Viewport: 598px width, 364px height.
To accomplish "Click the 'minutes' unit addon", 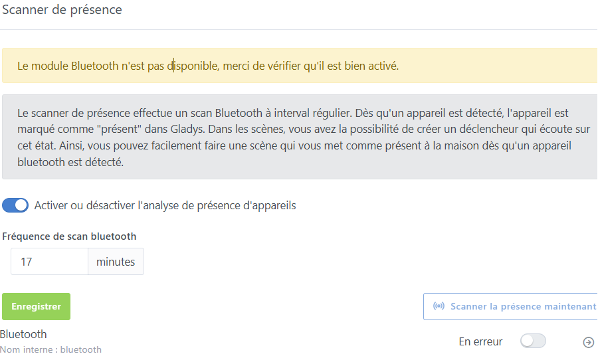I will coord(116,262).
